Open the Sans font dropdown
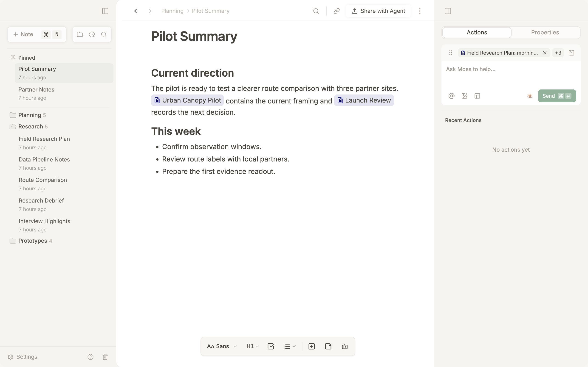588x367 pixels. click(x=222, y=346)
